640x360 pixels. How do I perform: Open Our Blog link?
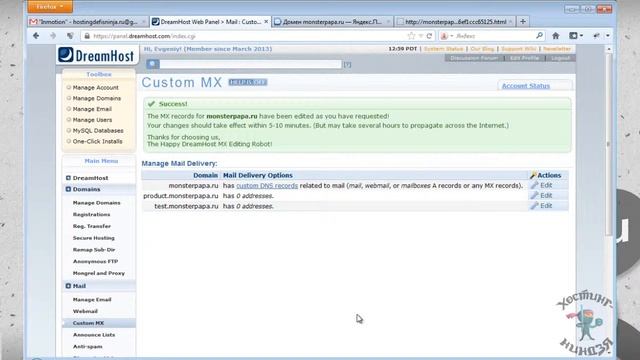(482, 49)
